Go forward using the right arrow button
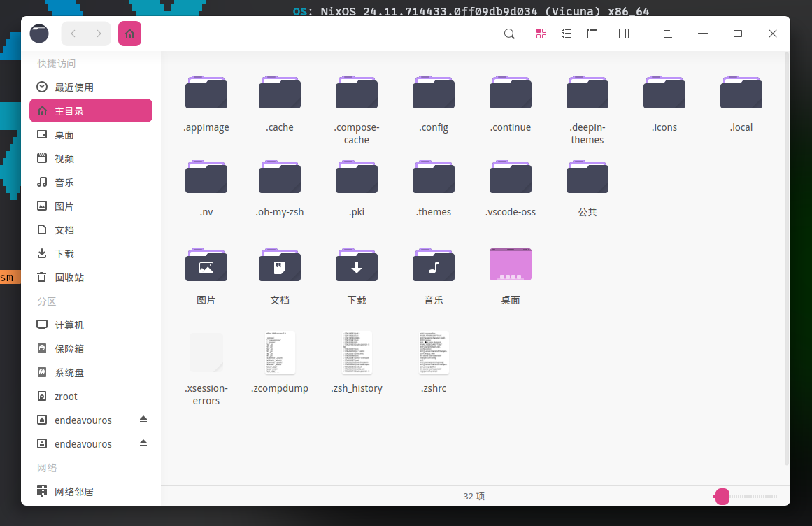This screenshot has height=526, width=812. pyautogui.click(x=99, y=34)
